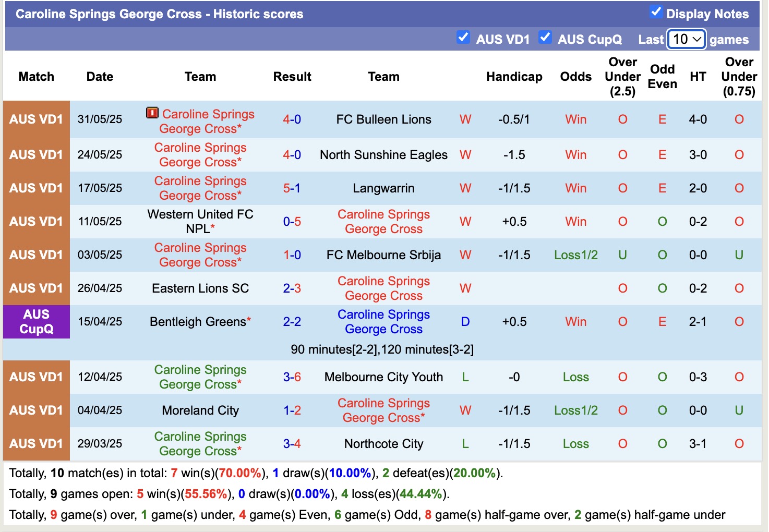Select the FC Melbourne Srbija link
The width and height of the screenshot is (769, 532).
(383, 255)
